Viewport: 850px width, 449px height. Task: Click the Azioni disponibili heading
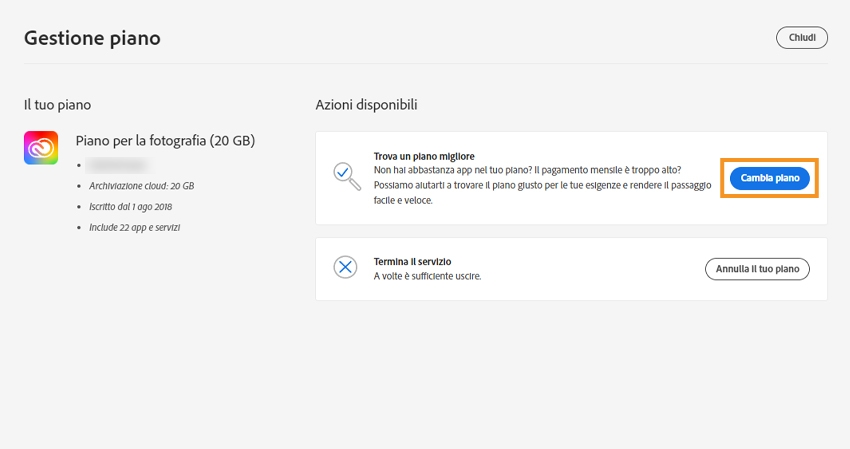click(366, 104)
